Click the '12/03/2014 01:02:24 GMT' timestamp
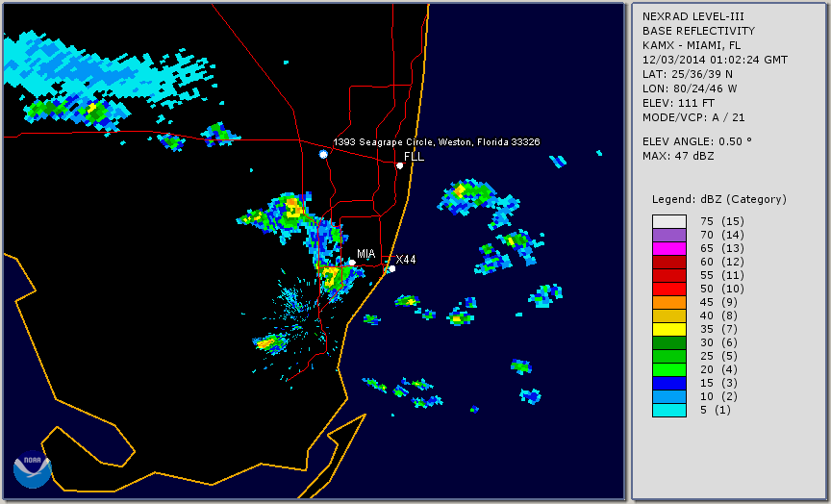831x504 pixels. [x=715, y=60]
